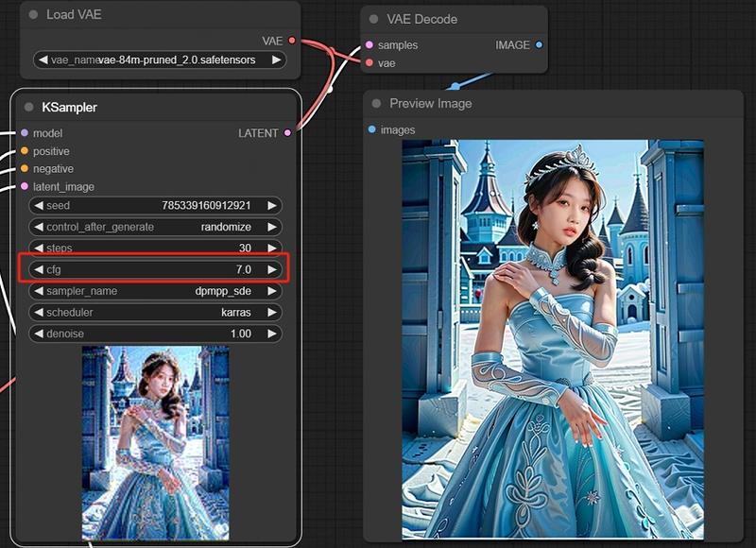Toggle collapse on the Preview Image node
The height and width of the screenshot is (548, 756).
pyautogui.click(x=377, y=104)
